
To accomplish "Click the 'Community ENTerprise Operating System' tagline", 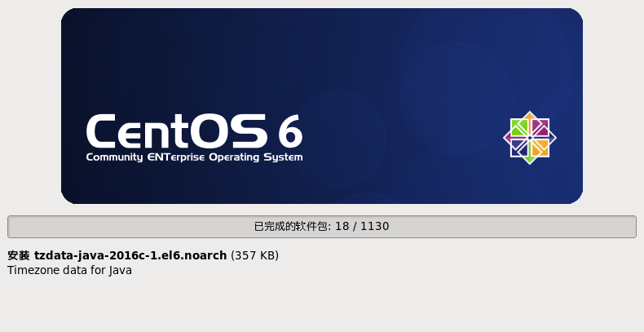I will [194, 157].
